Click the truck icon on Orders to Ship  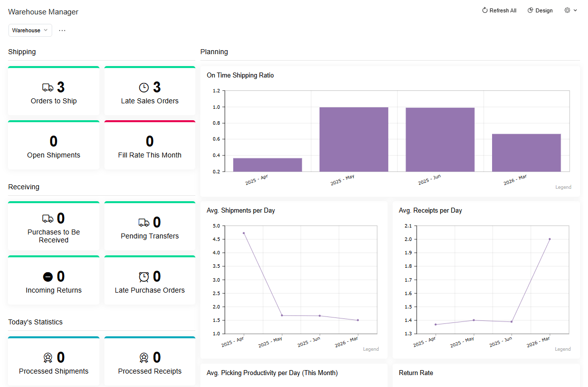(x=48, y=87)
